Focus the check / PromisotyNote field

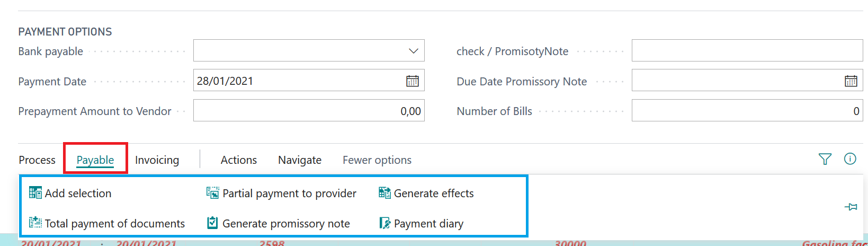tap(747, 51)
